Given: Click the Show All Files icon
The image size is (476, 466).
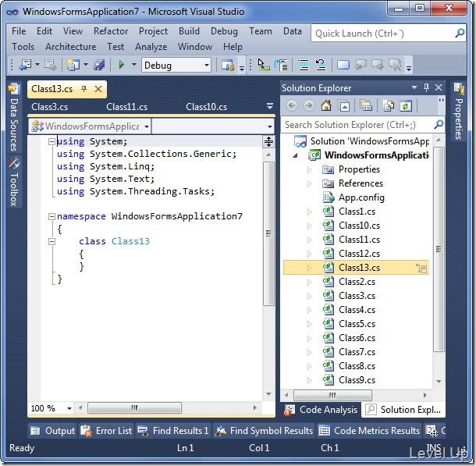Looking at the screenshot, I should pos(389,105).
